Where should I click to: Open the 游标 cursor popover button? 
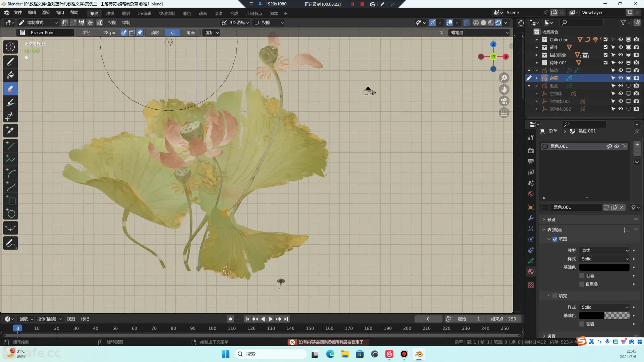(x=211, y=33)
